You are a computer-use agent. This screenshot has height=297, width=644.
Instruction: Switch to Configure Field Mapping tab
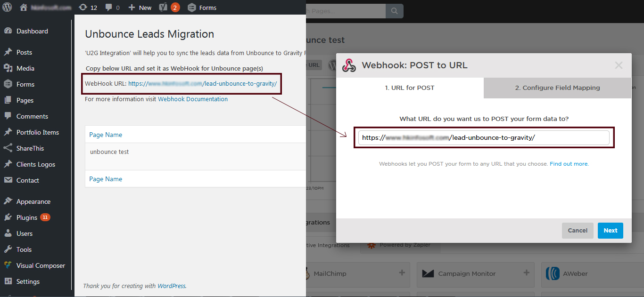(557, 88)
